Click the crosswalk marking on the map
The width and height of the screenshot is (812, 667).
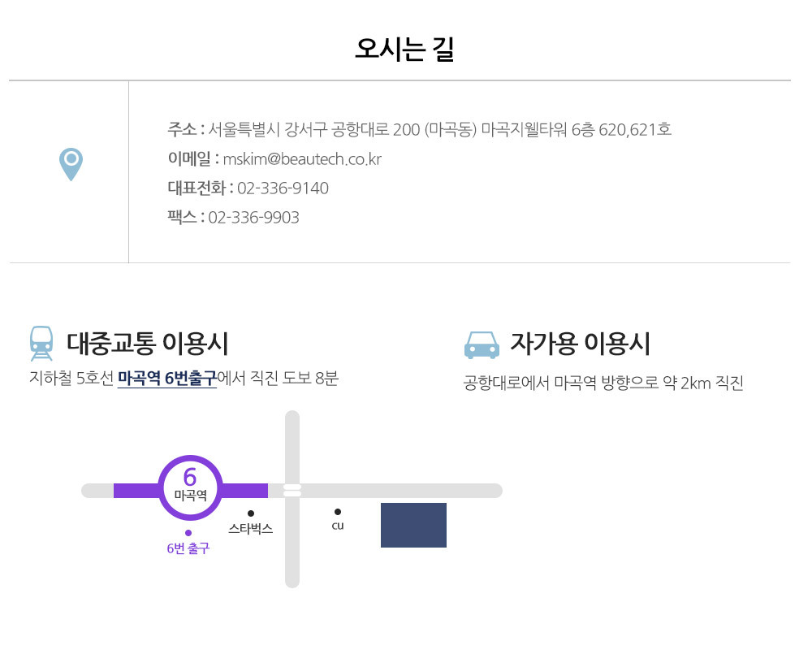(292, 490)
